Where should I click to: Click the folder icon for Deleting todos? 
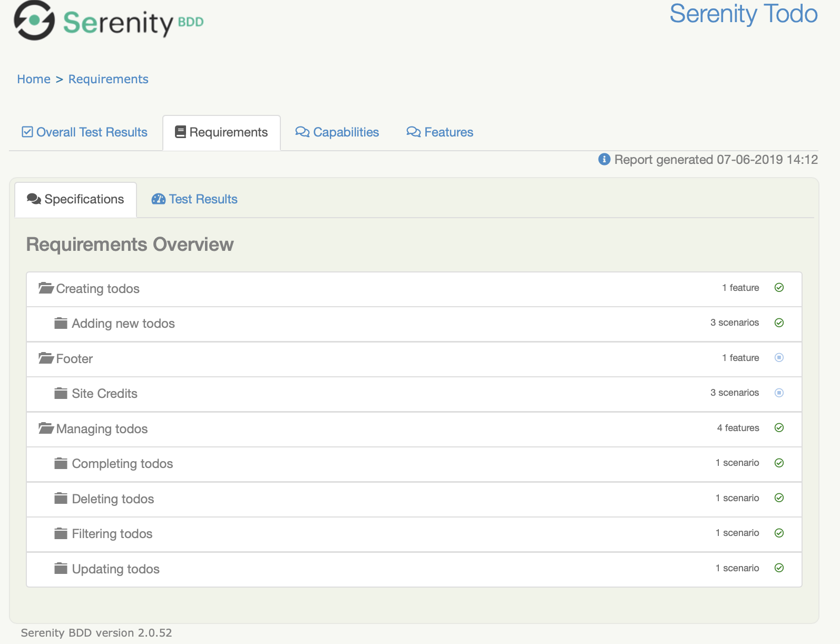tap(61, 499)
